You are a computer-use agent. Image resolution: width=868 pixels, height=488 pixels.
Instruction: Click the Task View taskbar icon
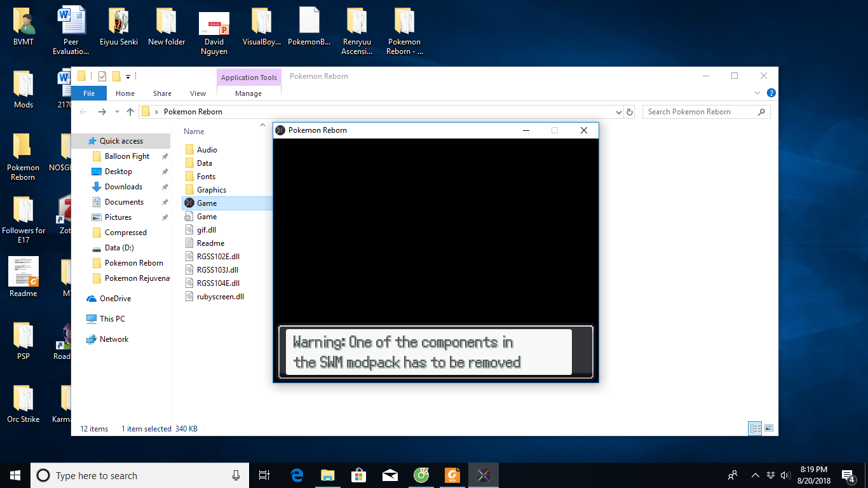264,475
